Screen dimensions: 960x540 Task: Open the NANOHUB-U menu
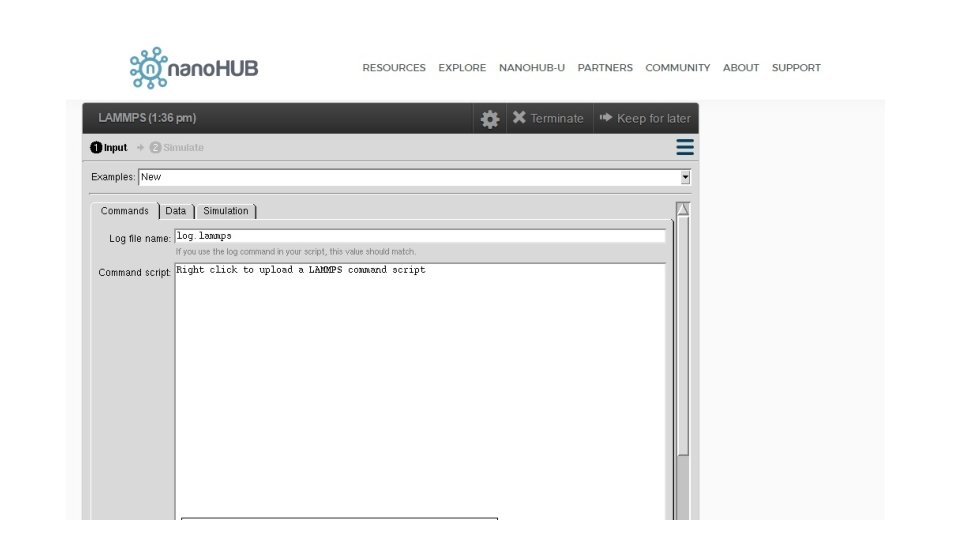click(x=532, y=68)
